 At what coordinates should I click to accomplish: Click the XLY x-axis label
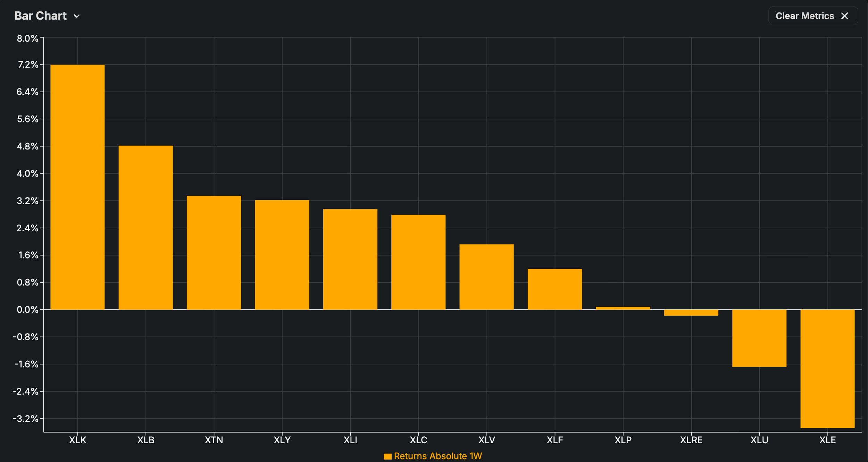coord(282,440)
